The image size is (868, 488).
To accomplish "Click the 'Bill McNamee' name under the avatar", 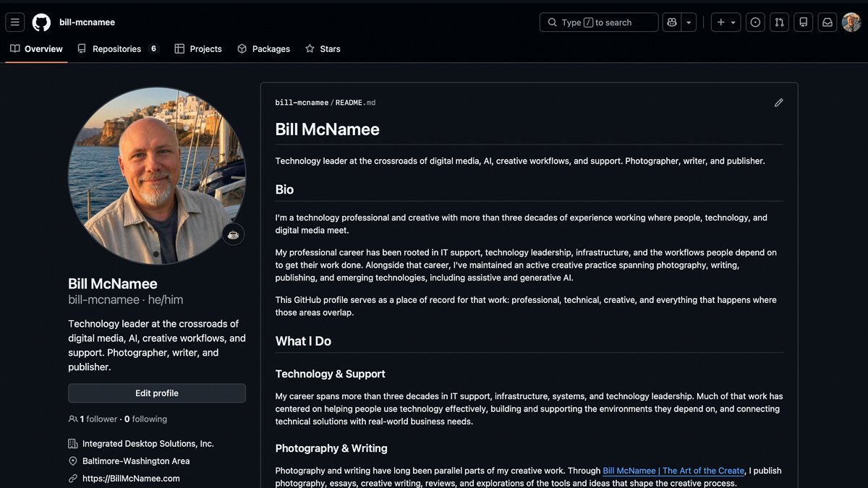I will [113, 284].
